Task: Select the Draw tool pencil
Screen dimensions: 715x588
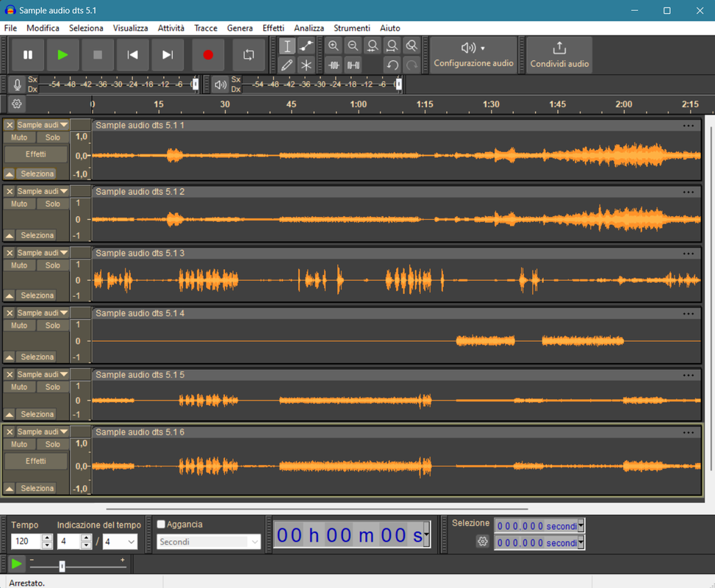Action: pos(287,65)
